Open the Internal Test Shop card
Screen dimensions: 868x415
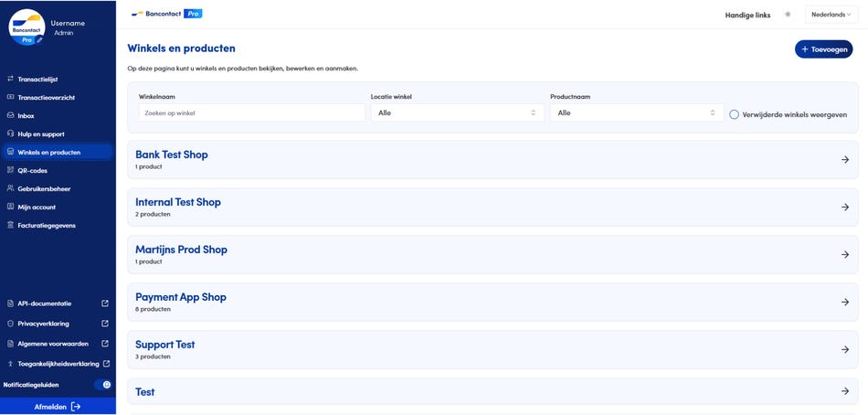[x=492, y=207]
